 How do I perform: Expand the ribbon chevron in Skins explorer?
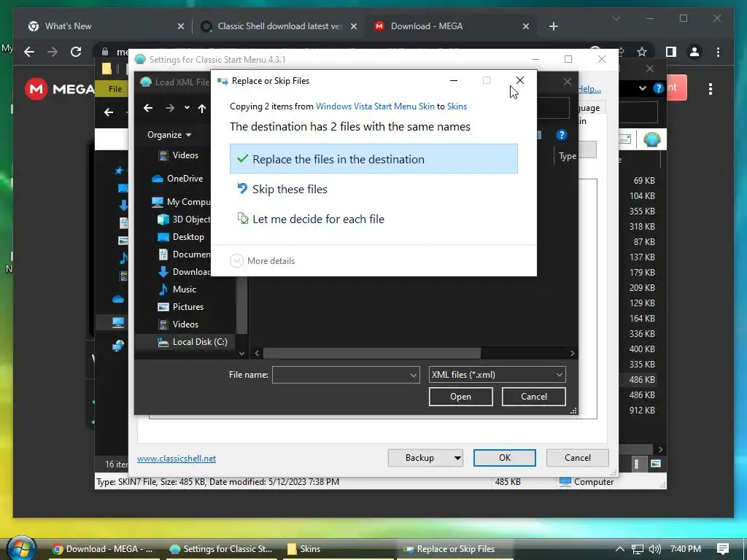[642, 88]
